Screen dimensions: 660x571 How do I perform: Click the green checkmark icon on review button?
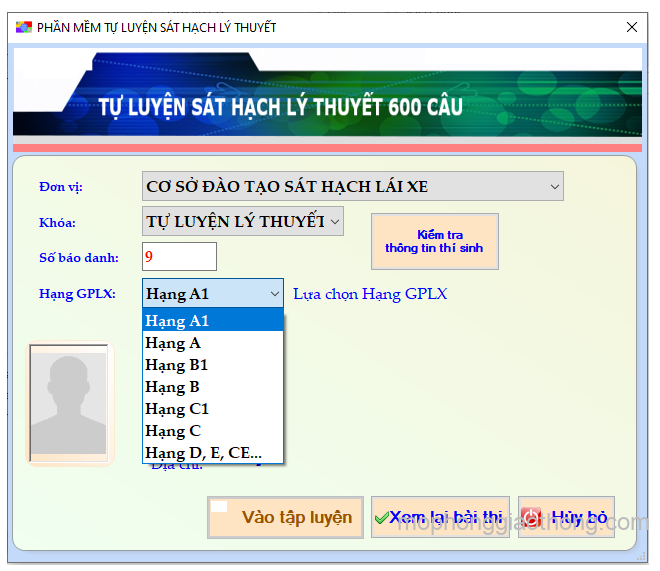point(381,518)
